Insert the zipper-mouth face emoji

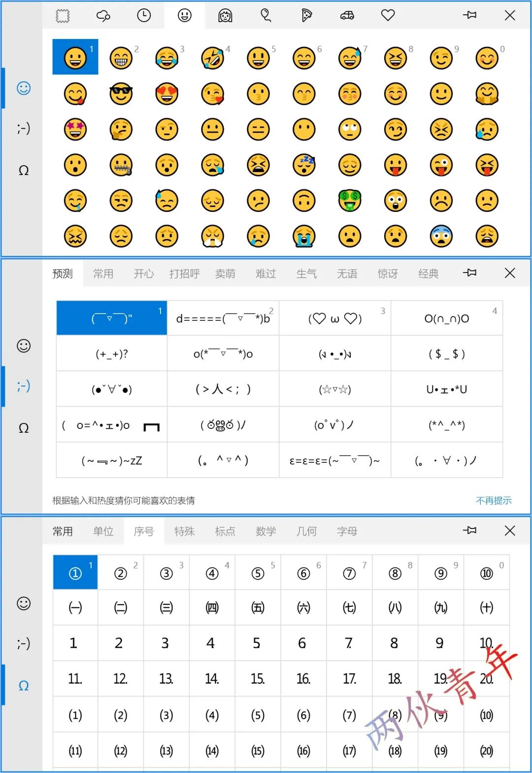[121, 165]
